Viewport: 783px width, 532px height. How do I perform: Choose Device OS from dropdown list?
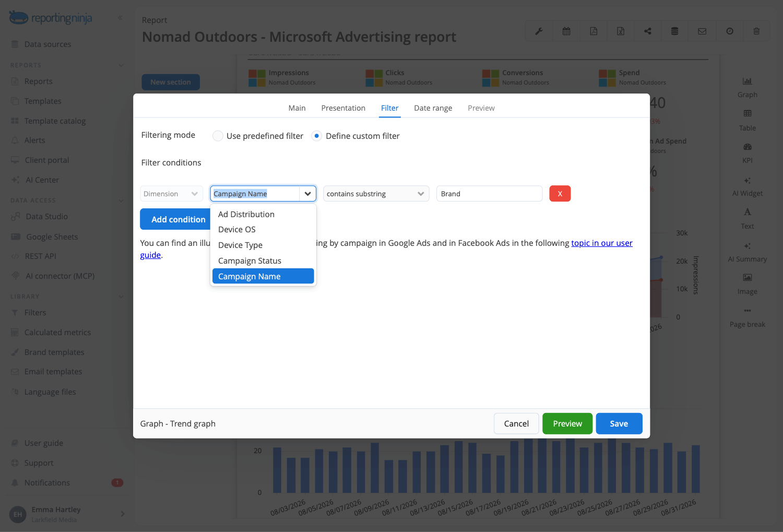[x=263, y=230]
